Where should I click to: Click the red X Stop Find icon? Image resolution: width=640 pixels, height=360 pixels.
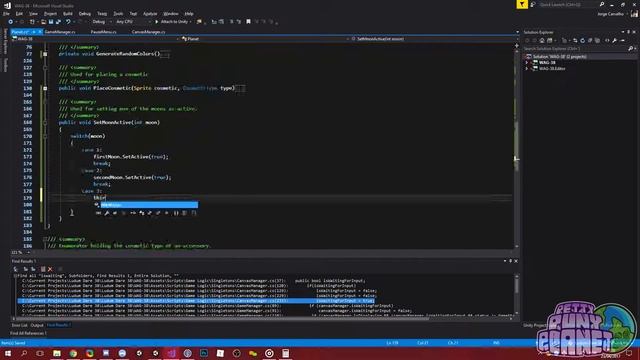pos(50,269)
